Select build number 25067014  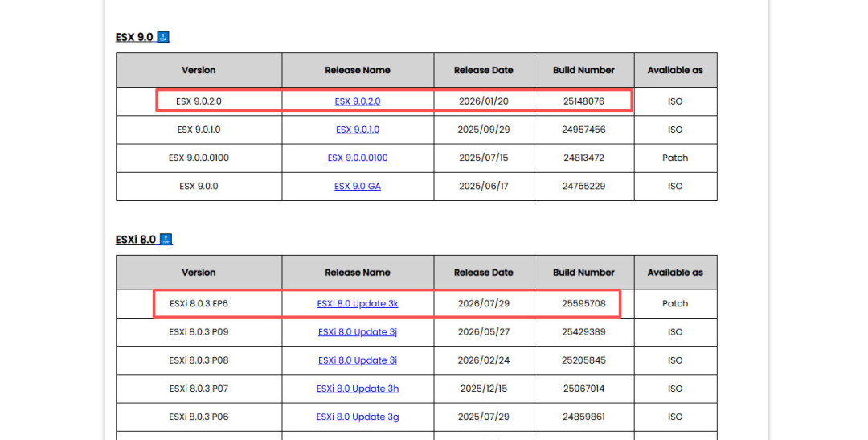(x=584, y=389)
